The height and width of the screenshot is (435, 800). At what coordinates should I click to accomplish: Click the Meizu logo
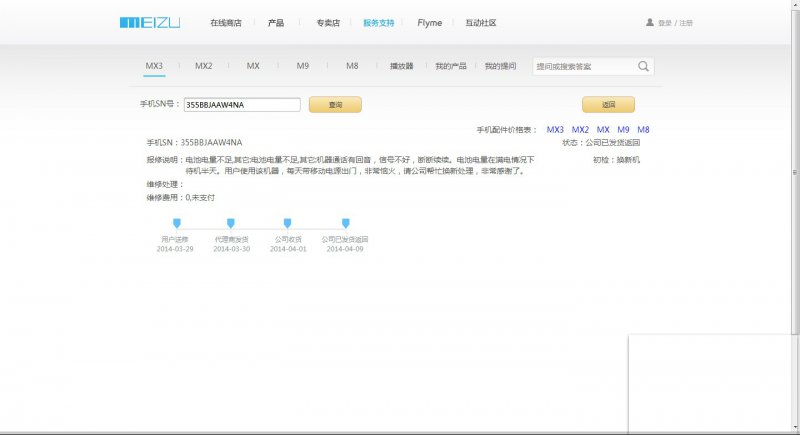tap(149, 22)
